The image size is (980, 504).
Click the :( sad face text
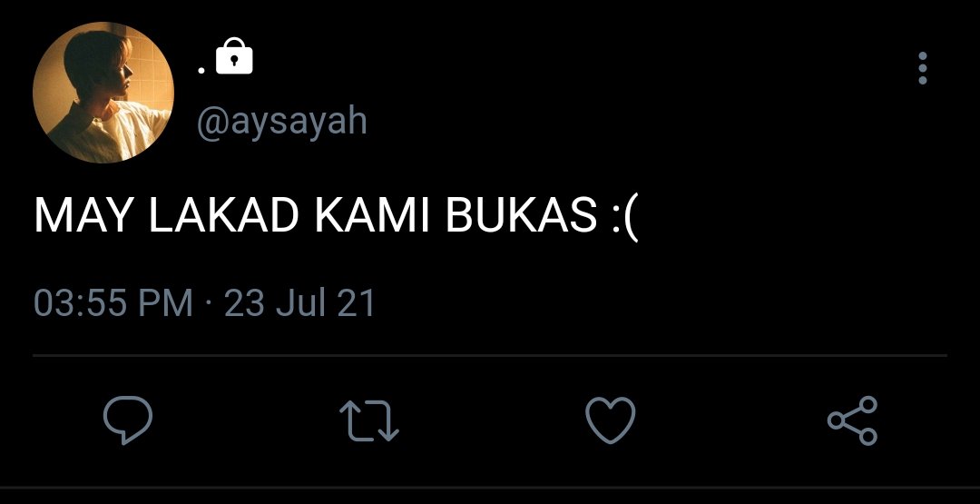[625, 218]
